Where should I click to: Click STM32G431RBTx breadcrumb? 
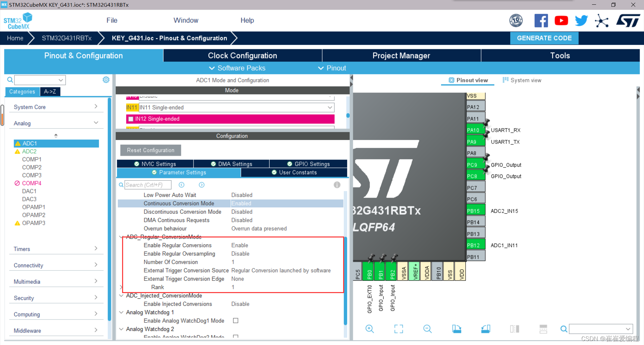pyautogui.click(x=66, y=38)
